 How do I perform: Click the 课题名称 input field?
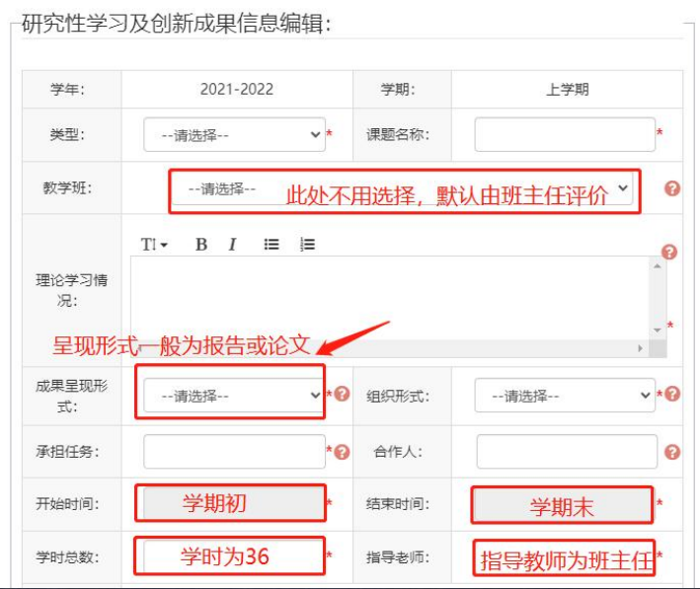[x=565, y=134]
